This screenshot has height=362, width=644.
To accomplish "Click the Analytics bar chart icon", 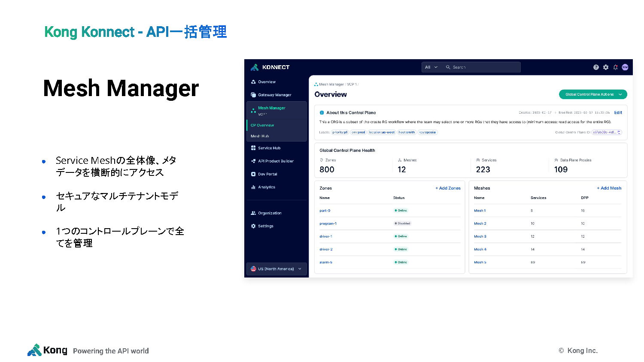I will tap(253, 187).
